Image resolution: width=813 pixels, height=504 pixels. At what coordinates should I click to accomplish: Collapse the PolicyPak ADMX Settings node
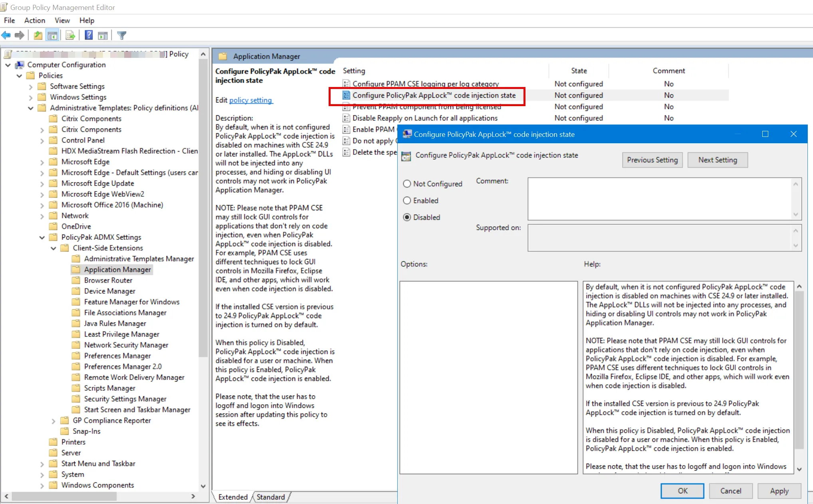pos(42,237)
